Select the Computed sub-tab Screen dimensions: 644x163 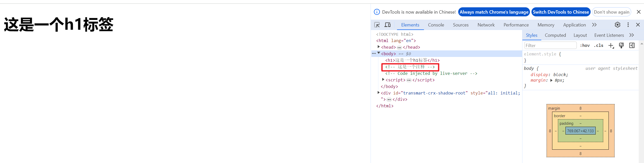click(x=555, y=35)
